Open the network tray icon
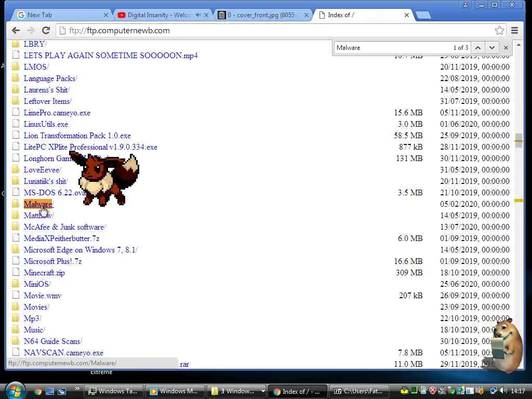Viewport: 532px width, 399px height. [x=494, y=391]
